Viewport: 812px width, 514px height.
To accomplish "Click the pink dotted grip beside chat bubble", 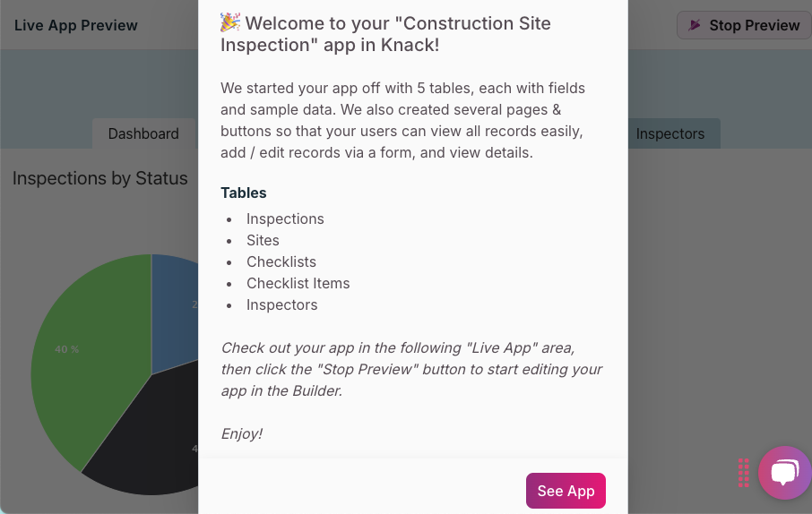I will click(x=744, y=473).
